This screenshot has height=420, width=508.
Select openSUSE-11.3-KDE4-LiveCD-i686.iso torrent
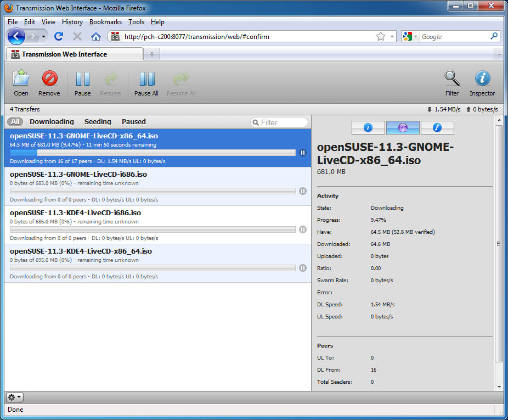tap(158, 225)
